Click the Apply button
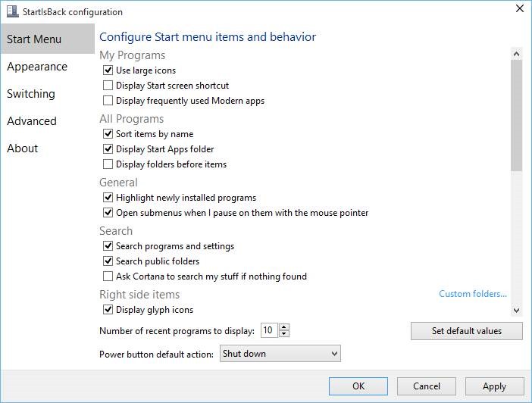 click(494, 386)
